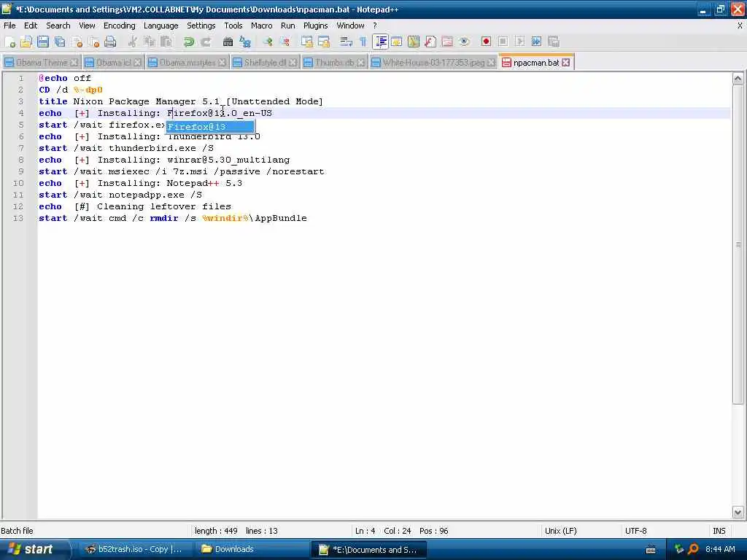747x560 pixels.
Task: Click Run Macro Multiple Times icon
Action: pyautogui.click(x=536, y=42)
